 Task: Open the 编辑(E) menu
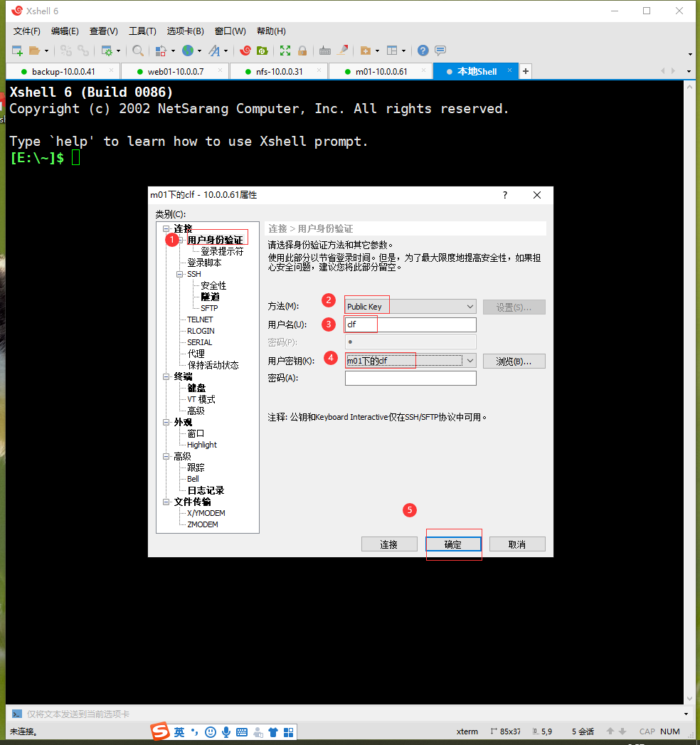tap(65, 31)
